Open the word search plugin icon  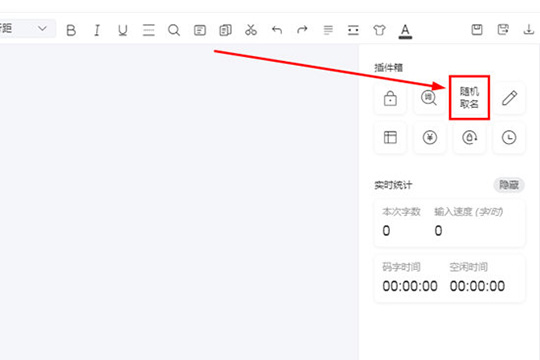[429, 98]
